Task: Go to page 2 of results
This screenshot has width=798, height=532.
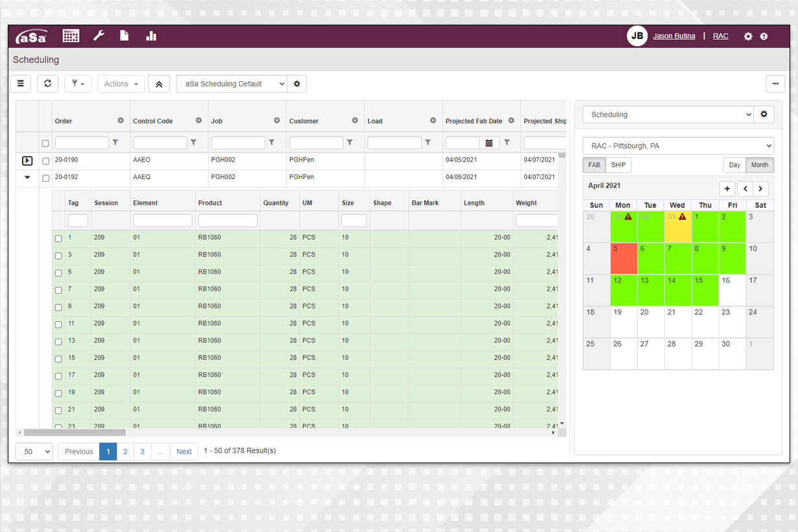Action: (x=125, y=451)
